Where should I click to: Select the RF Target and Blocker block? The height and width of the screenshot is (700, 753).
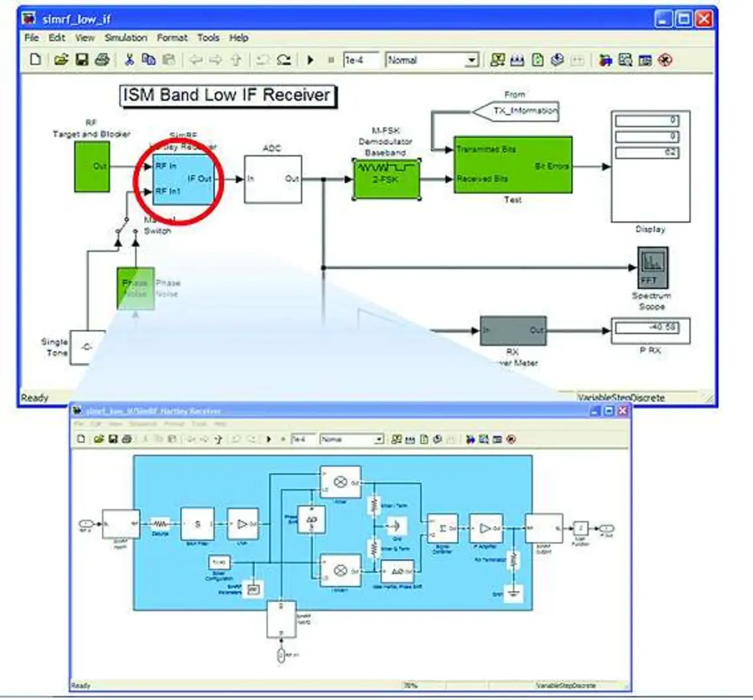click(92, 166)
